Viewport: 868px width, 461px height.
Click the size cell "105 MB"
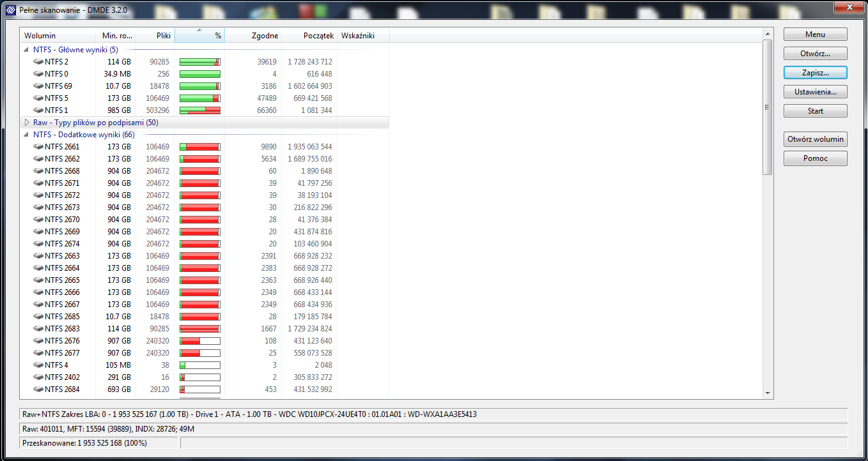point(118,365)
